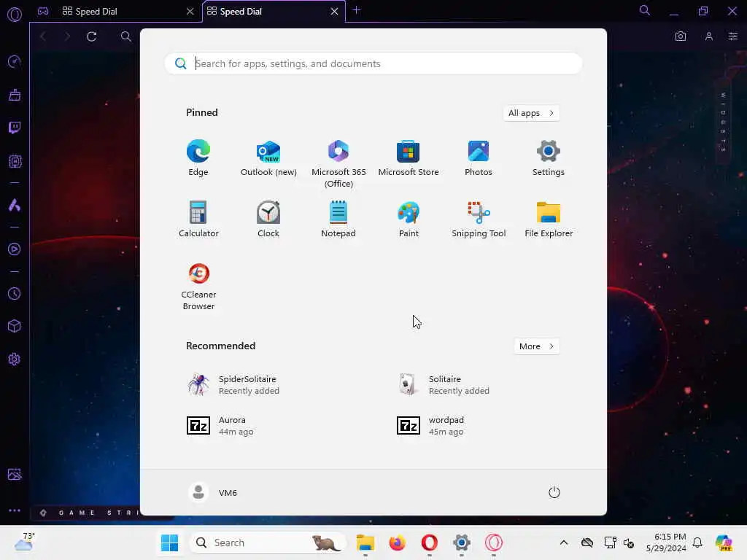Viewport: 747px width, 560px height.
Task: Open a new Opera tab
Action: [356, 10]
